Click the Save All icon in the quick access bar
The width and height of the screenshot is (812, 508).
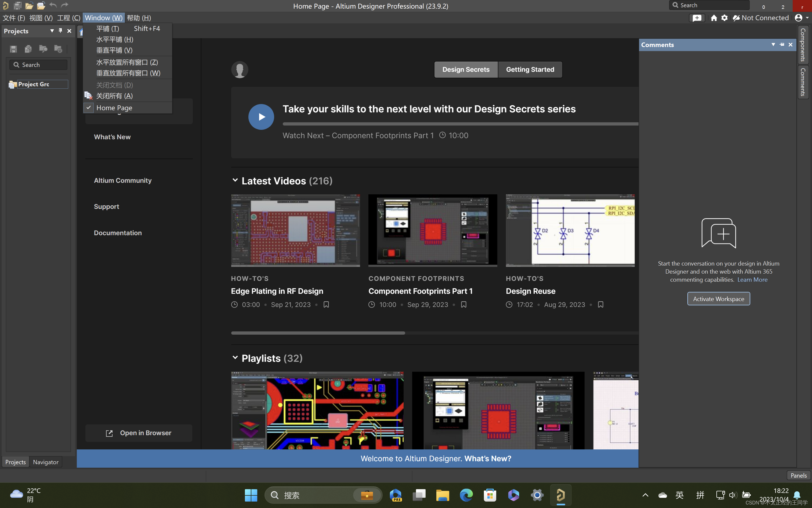click(x=17, y=5)
